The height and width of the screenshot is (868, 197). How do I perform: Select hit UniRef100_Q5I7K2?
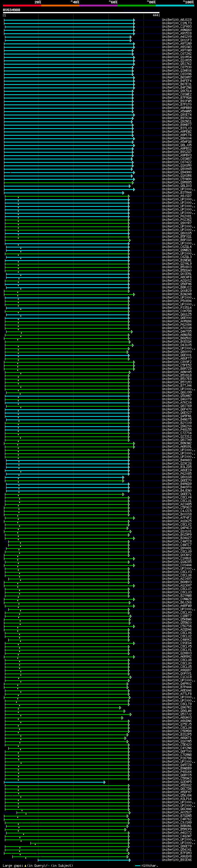[x=177, y=64]
